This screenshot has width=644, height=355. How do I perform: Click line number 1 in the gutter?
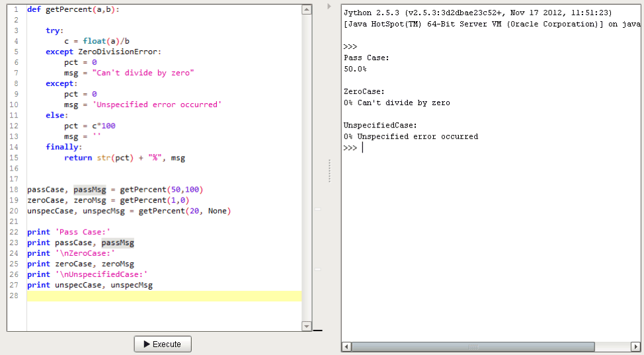[16, 9]
